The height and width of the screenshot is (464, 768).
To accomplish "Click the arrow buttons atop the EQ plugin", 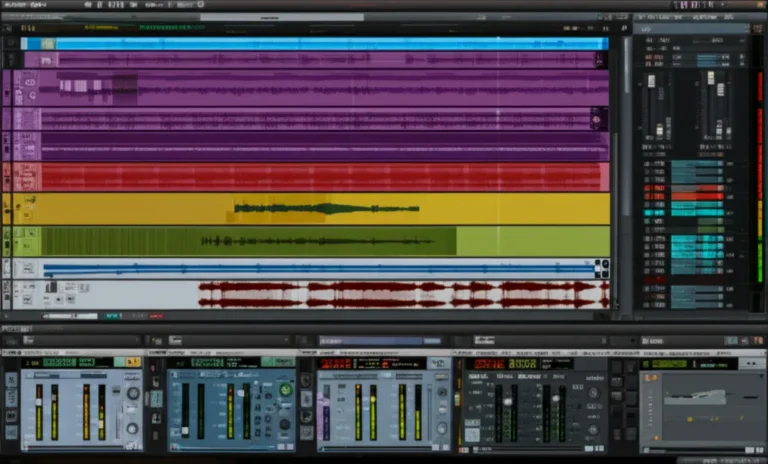I will pos(751,364).
